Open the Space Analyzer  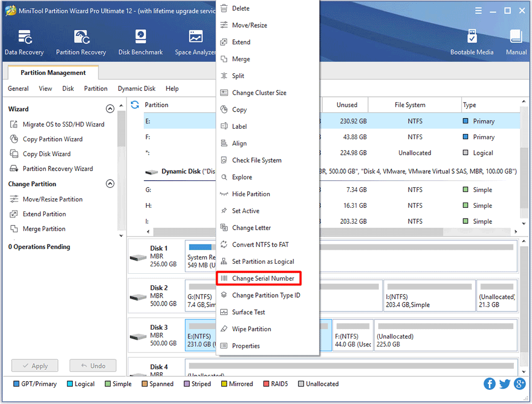(195, 41)
